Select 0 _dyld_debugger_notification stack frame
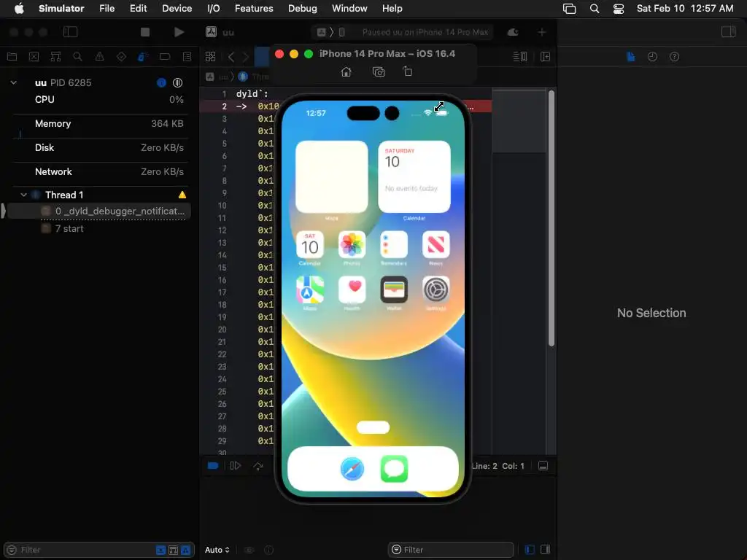This screenshot has width=747, height=560. [x=99, y=211]
